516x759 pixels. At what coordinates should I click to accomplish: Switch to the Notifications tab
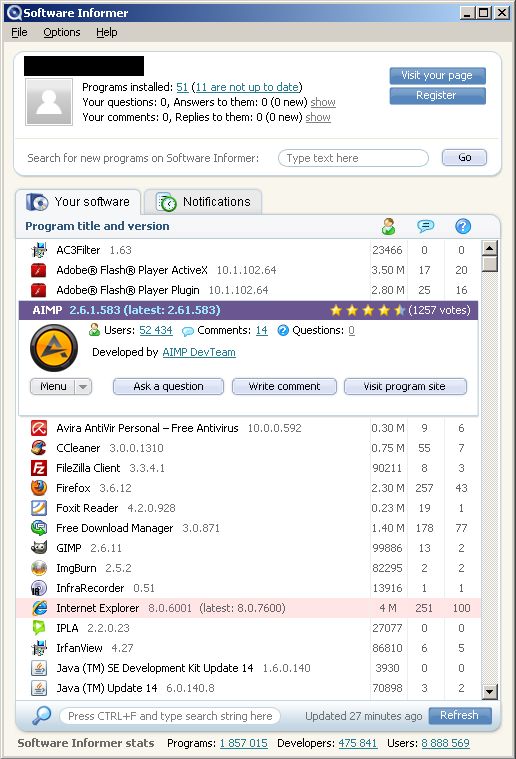[x=203, y=202]
